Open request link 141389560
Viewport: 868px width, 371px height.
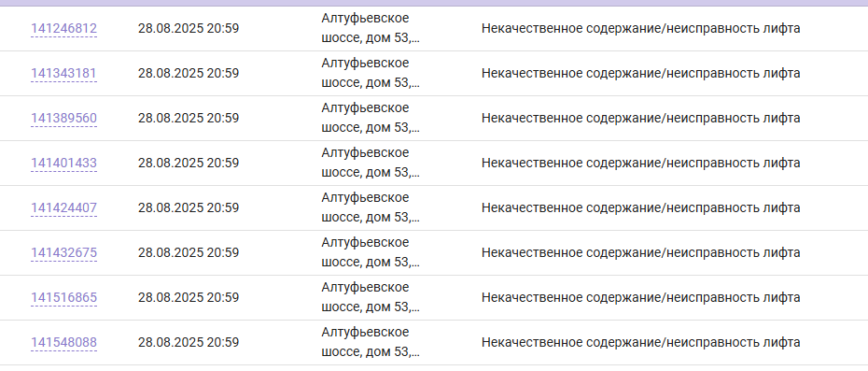point(63,118)
